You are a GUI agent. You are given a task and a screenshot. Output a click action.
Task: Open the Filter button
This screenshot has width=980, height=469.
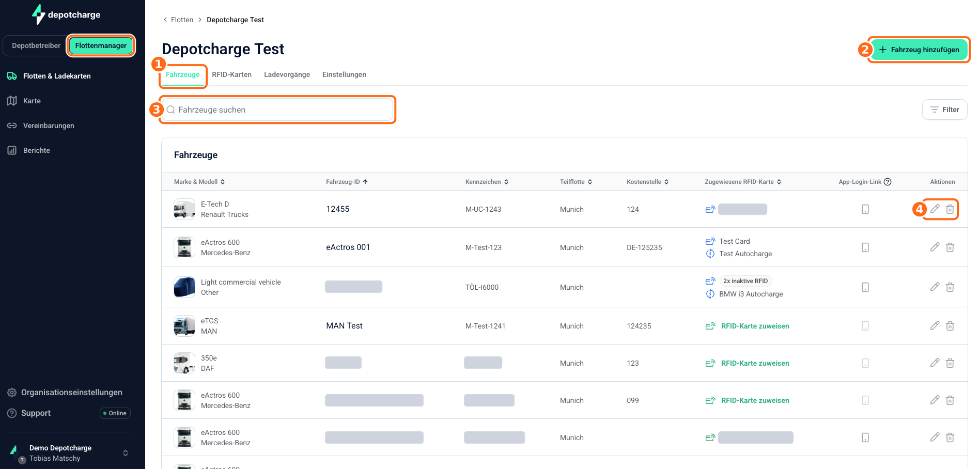[x=944, y=110]
